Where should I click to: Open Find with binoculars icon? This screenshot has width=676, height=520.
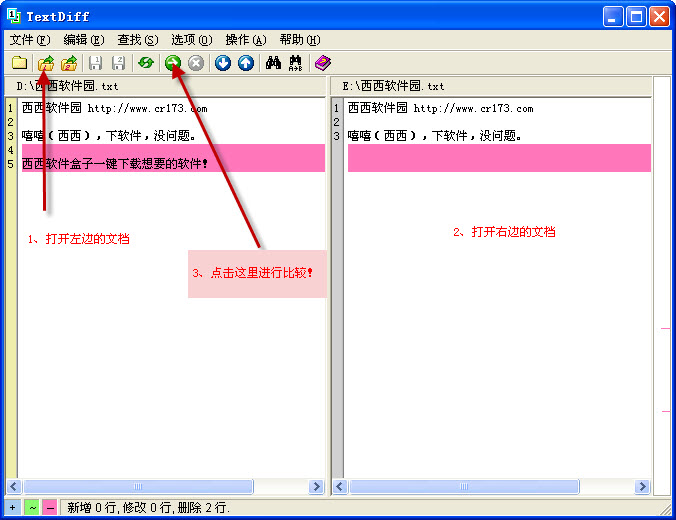coord(273,63)
